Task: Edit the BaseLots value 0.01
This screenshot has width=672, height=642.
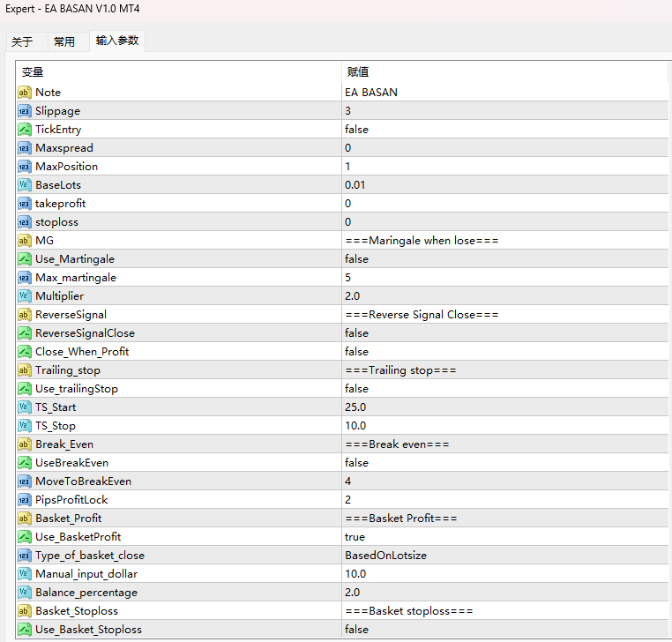Action: [x=504, y=184]
